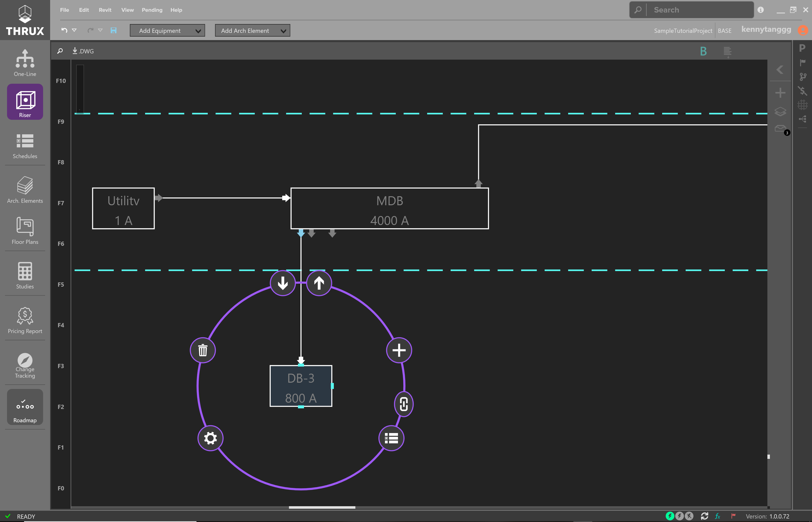Click the THRUX logo
812x522 pixels.
click(x=25, y=20)
